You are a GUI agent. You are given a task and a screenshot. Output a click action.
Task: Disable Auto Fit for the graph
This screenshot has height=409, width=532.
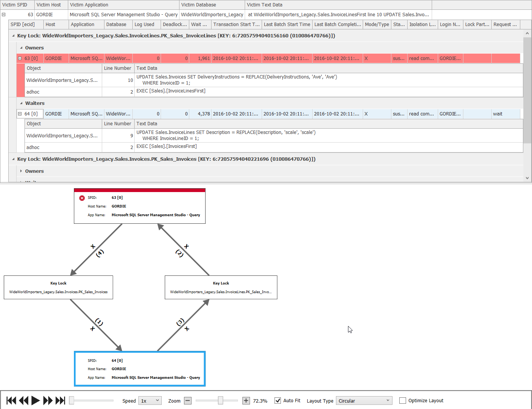coord(278,401)
